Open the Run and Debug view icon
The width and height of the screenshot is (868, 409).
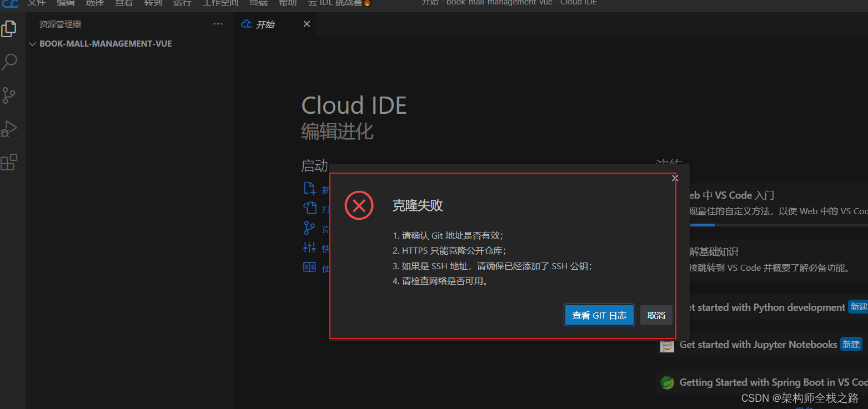9,129
